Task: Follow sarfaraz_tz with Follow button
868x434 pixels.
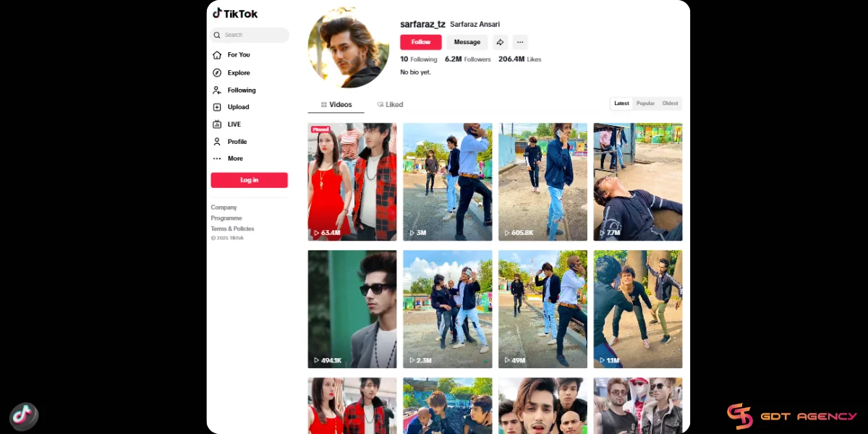Action: coord(421,42)
